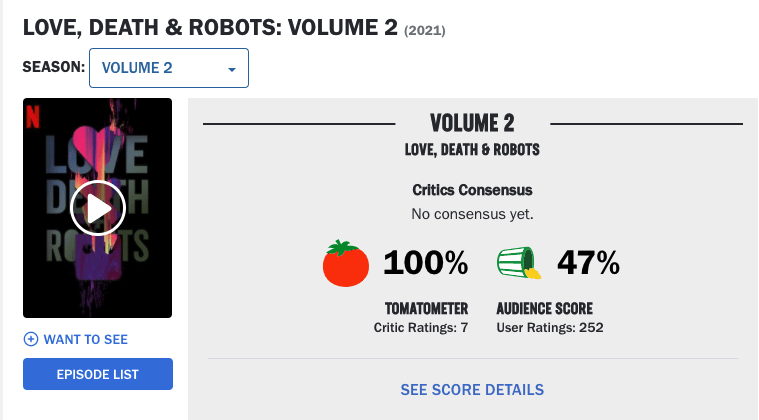Click the season dropdown arrow
Screen dimensions: 759x420
[232, 70]
